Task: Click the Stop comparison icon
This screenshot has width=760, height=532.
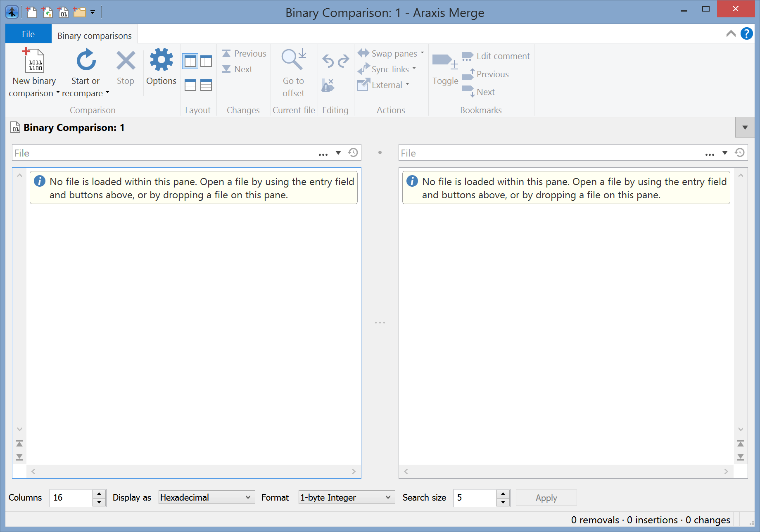Action: (x=126, y=61)
